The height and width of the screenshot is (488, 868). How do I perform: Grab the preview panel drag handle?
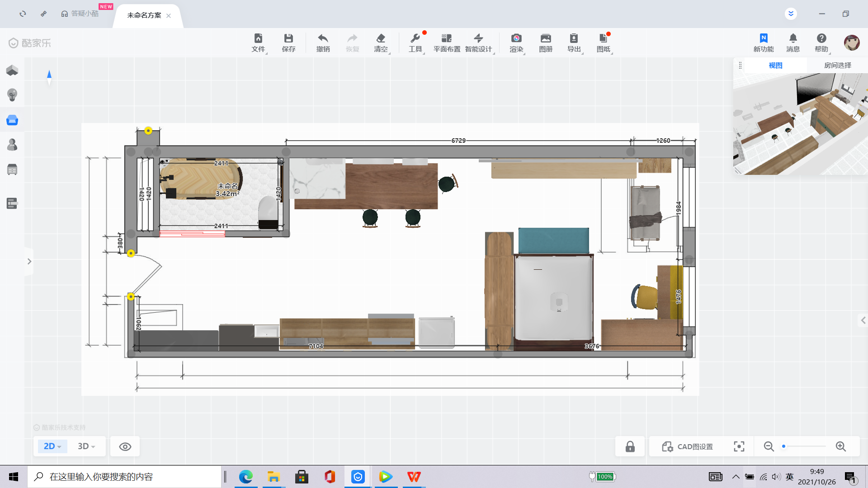point(740,65)
